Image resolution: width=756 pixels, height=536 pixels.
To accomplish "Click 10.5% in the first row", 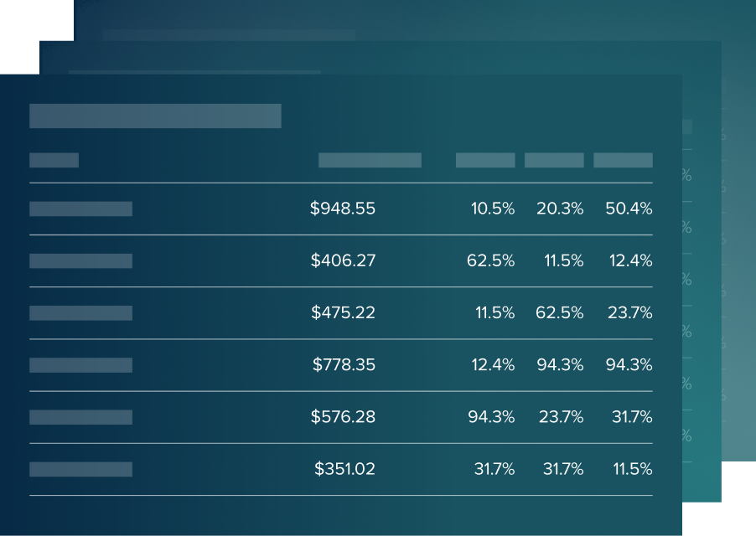I will [x=492, y=209].
